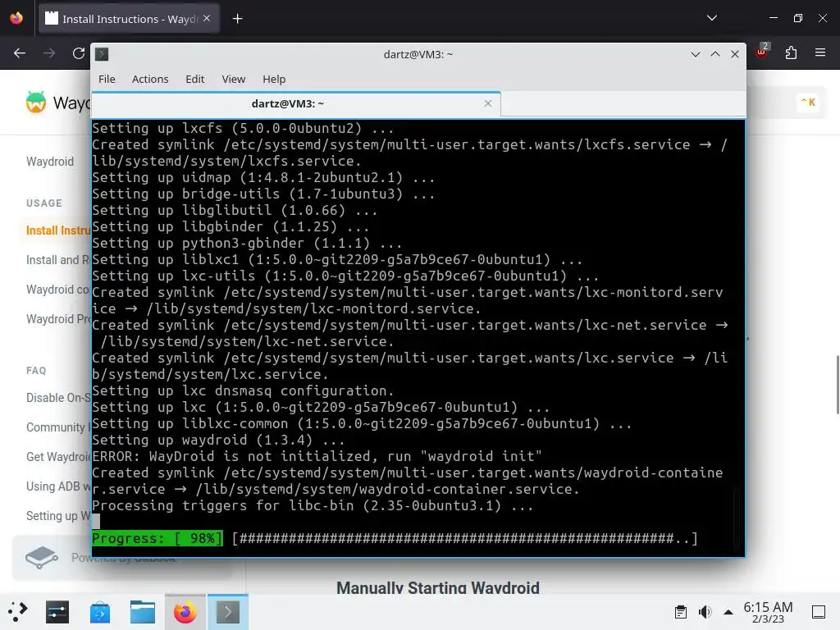Go forward in Firefox
Image resolution: width=840 pixels, height=630 pixels.
(49, 53)
